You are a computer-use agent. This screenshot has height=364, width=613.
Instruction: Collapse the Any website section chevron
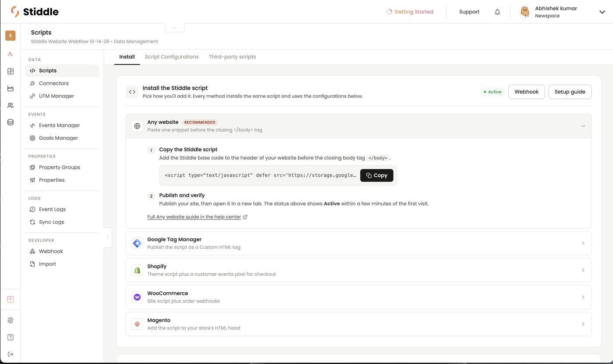click(x=583, y=126)
